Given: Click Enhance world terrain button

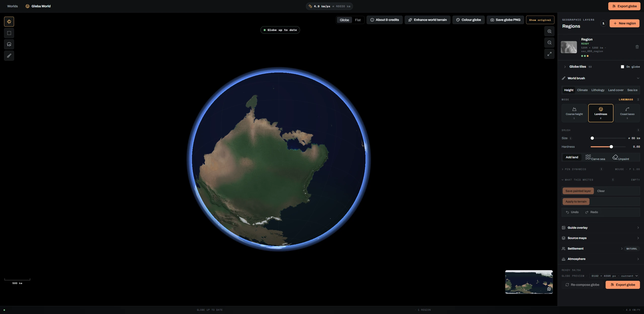Looking at the screenshot, I should [x=427, y=20].
